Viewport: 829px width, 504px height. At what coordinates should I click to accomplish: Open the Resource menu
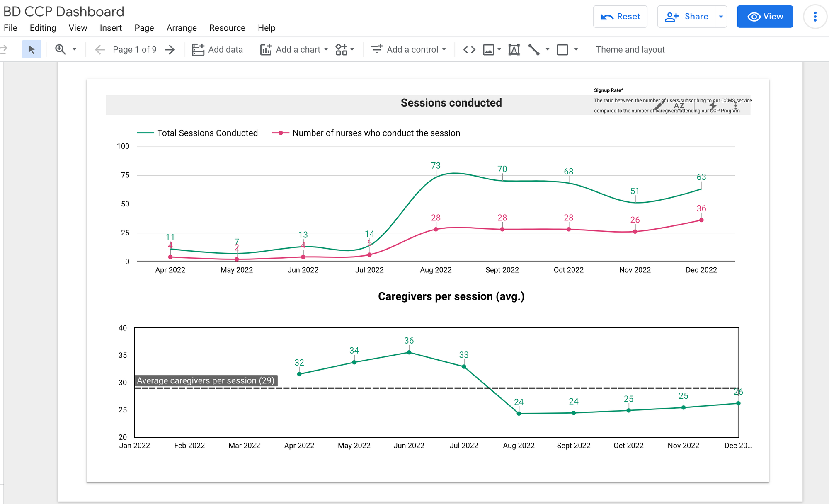[227, 28]
